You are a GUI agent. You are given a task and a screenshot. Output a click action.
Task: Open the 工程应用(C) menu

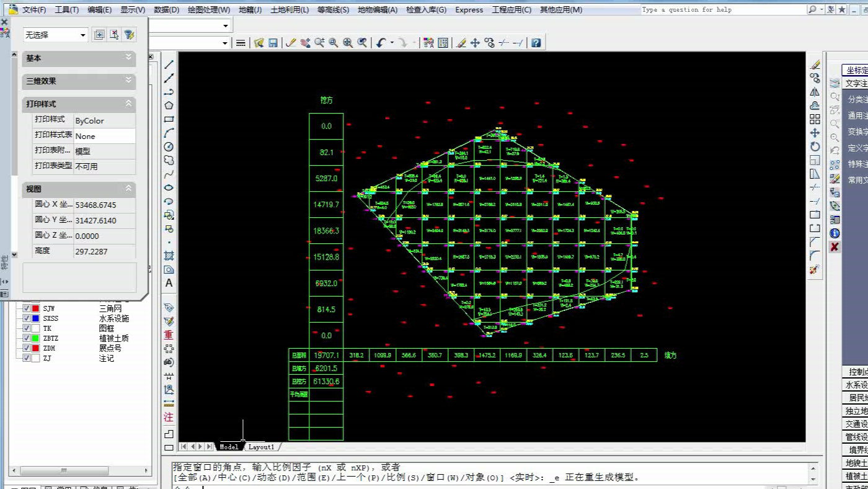[x=511, y=10]
